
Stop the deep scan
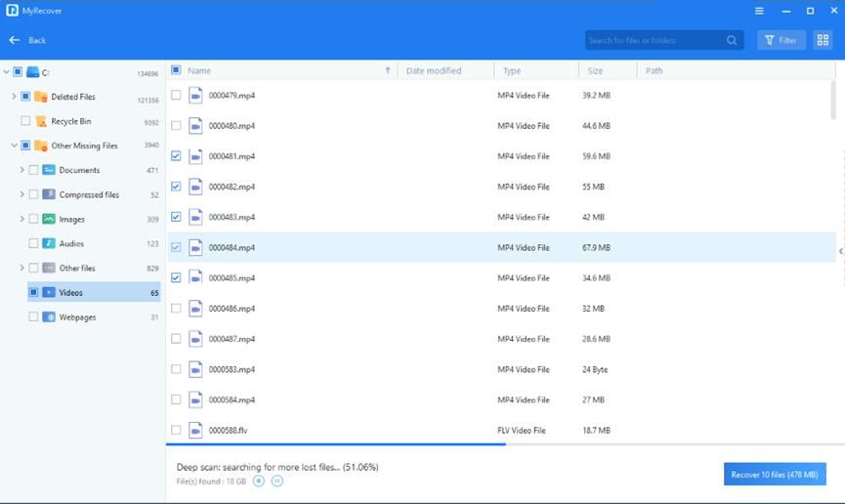259,481
